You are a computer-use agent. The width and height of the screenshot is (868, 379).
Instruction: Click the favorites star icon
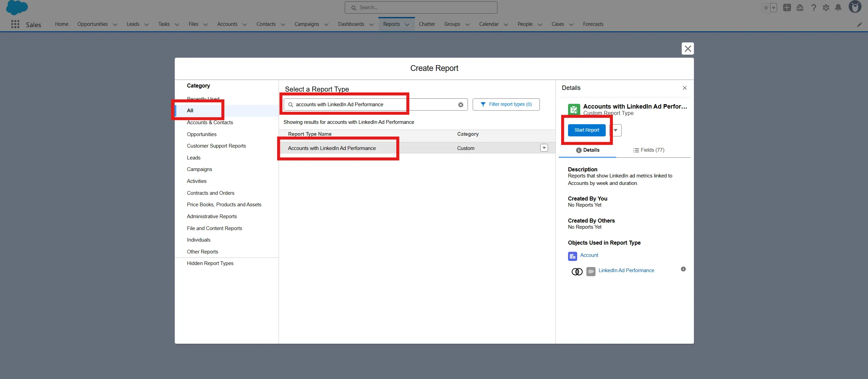pyautogui.click(x=766, y=7)
